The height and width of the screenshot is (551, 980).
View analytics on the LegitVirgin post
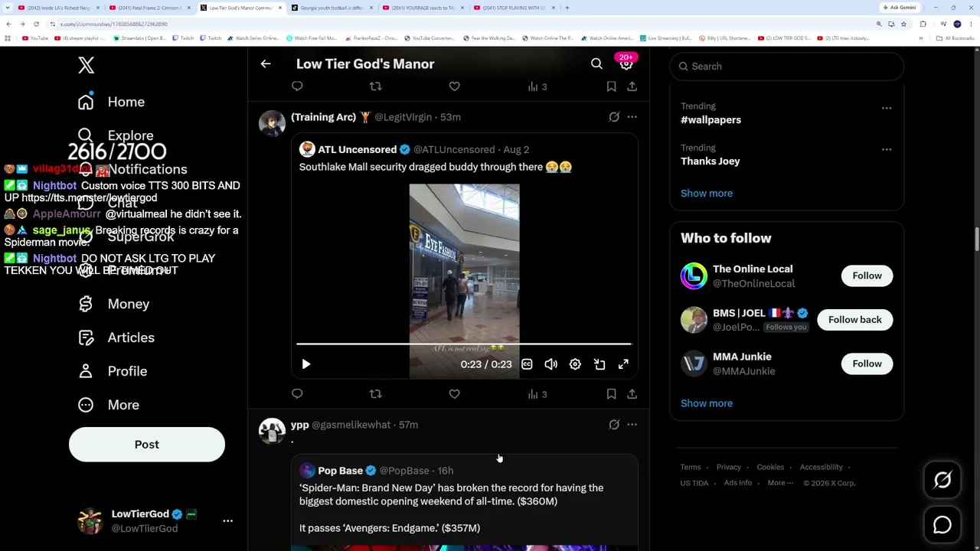point(537,394)
